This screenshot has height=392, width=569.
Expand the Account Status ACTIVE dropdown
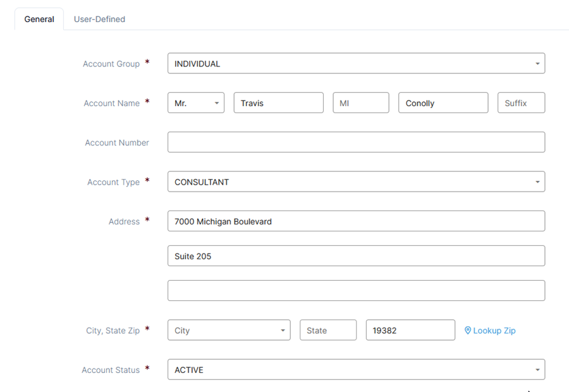click(356, 370)
